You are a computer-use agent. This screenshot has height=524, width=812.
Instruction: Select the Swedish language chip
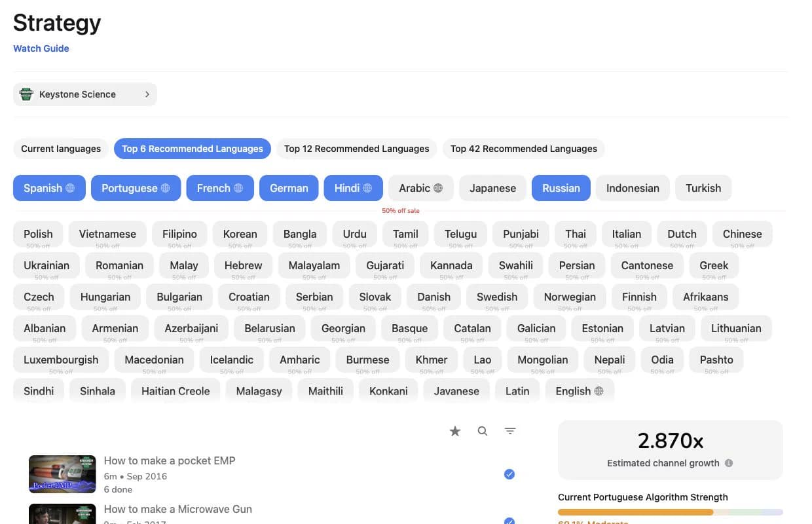point(497,297)
